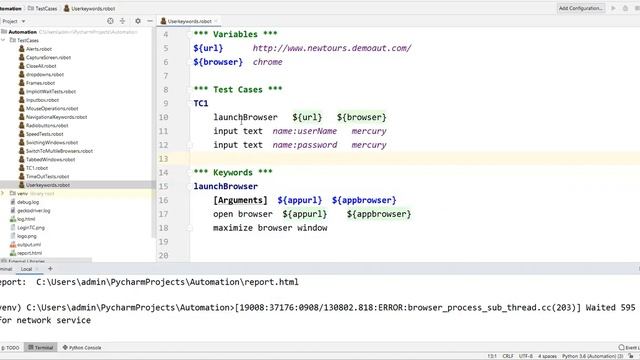Hide the Project panel with minus icon

(150, 21)
